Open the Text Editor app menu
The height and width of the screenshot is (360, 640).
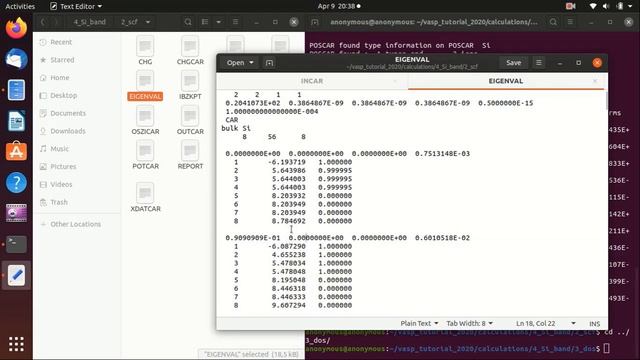(76, 6)
